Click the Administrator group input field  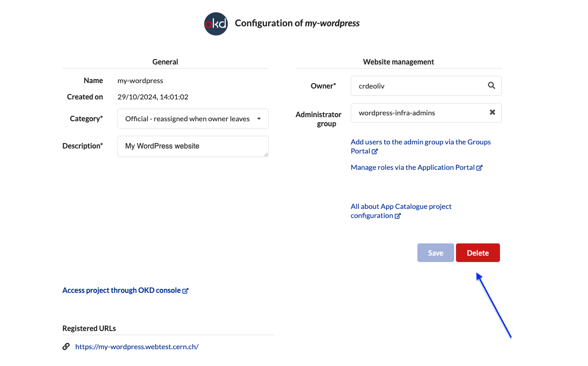tap(426, 113)
